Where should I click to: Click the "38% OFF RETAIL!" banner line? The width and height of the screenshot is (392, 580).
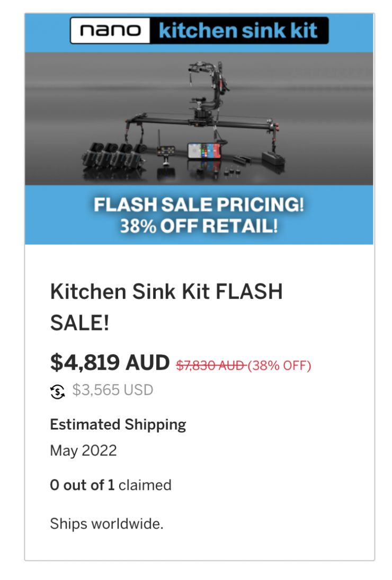[x=199, y=226]
